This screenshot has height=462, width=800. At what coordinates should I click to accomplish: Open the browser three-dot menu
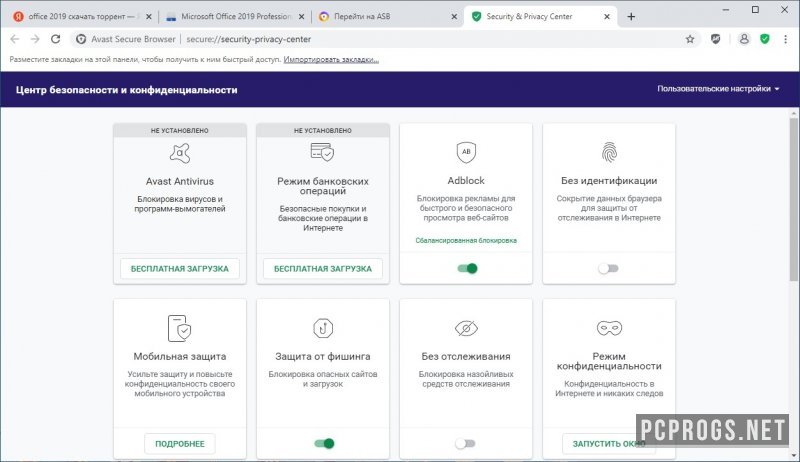coord(785,39)
